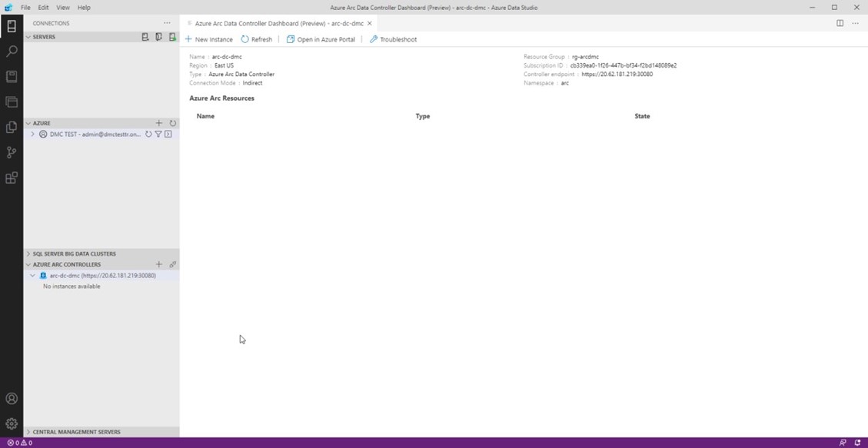Click the Azure Data Studio logo icon
Screen dimensions: 868x448
click(8, 8)
